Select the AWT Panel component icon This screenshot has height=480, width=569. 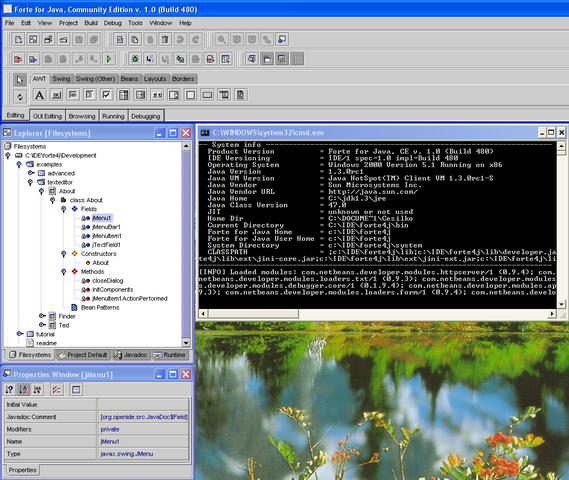(191, 95)
